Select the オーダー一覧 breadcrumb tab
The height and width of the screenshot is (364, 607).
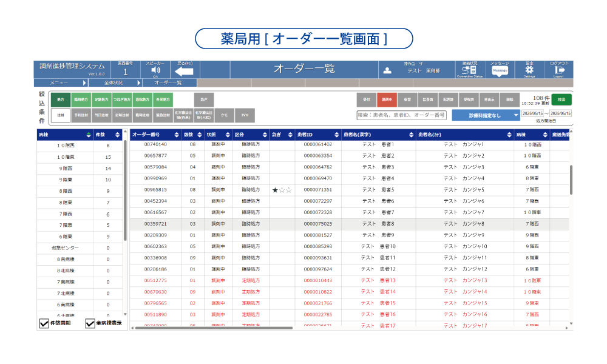tap(169, 83)
